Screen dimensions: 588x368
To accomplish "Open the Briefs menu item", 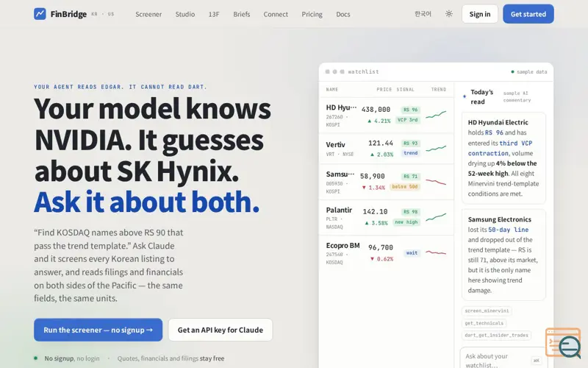I will 242,14.
